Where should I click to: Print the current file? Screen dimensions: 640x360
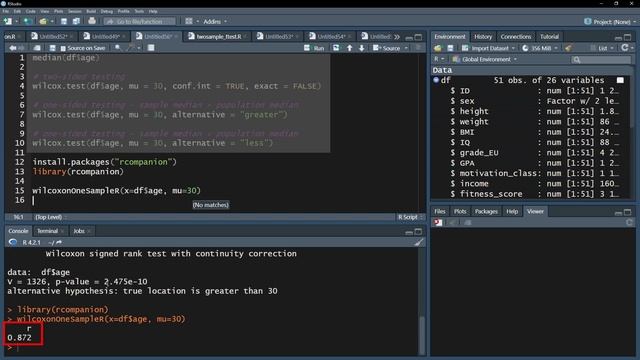pyautogui.click(x=92, y=21)
